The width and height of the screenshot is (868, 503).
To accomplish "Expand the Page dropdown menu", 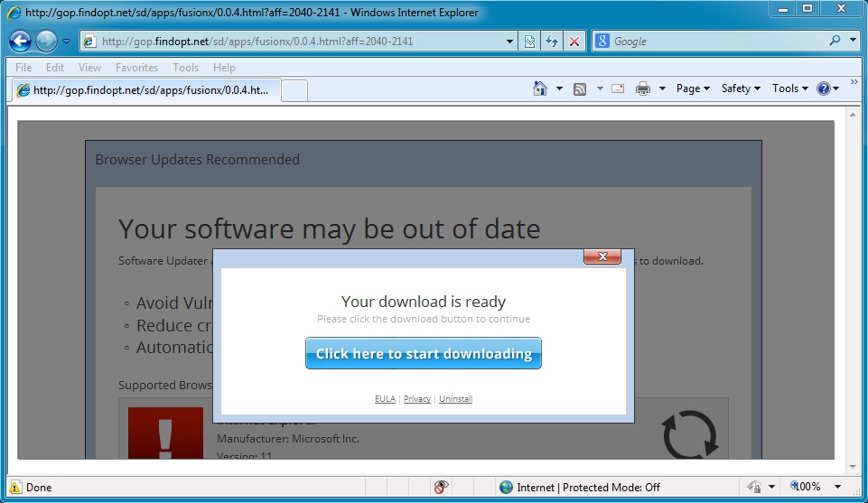I will click(x=693, y=88).
